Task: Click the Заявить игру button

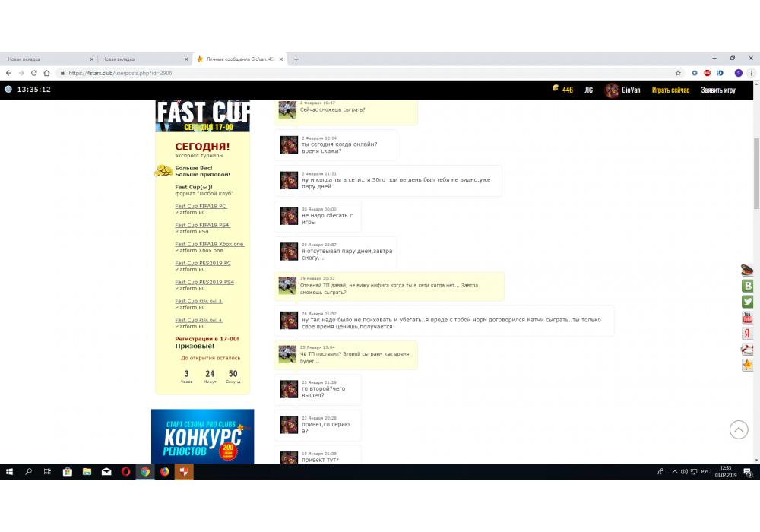Action: pos(718,90)
